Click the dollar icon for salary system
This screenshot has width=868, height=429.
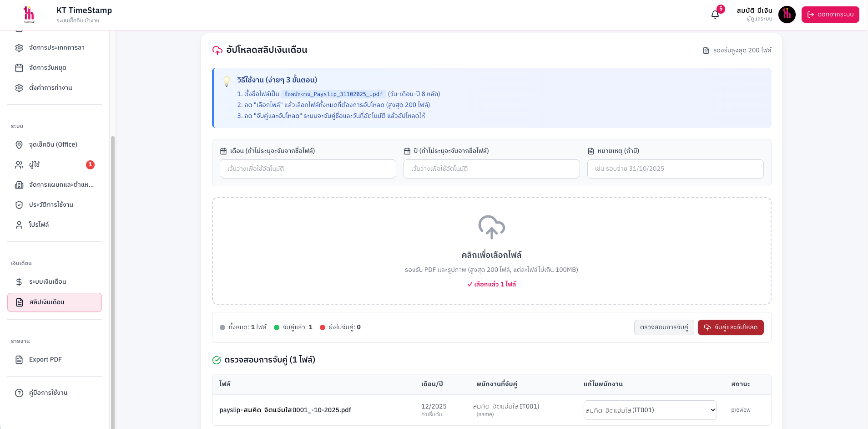[x=19, y=282]
